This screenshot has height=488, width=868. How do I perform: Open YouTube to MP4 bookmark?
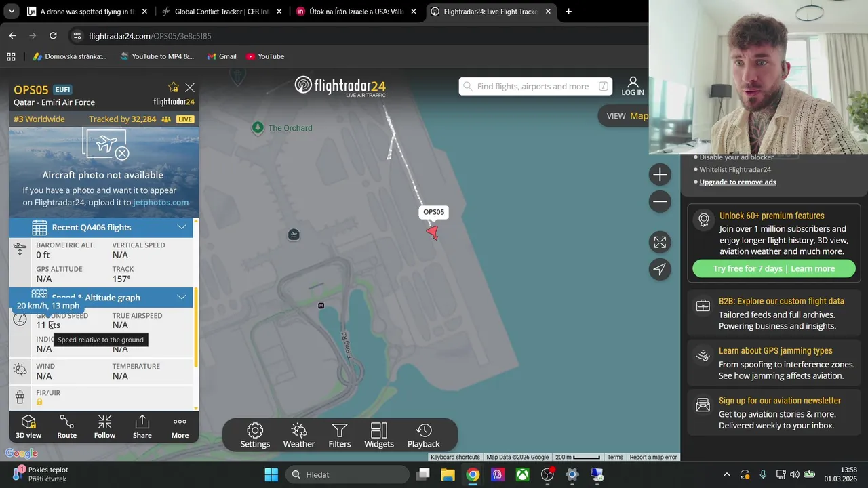[157, 56]
